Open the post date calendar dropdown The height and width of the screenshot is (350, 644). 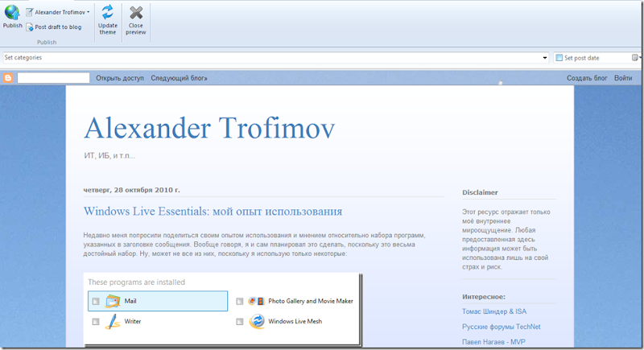(x=636, y=58)
